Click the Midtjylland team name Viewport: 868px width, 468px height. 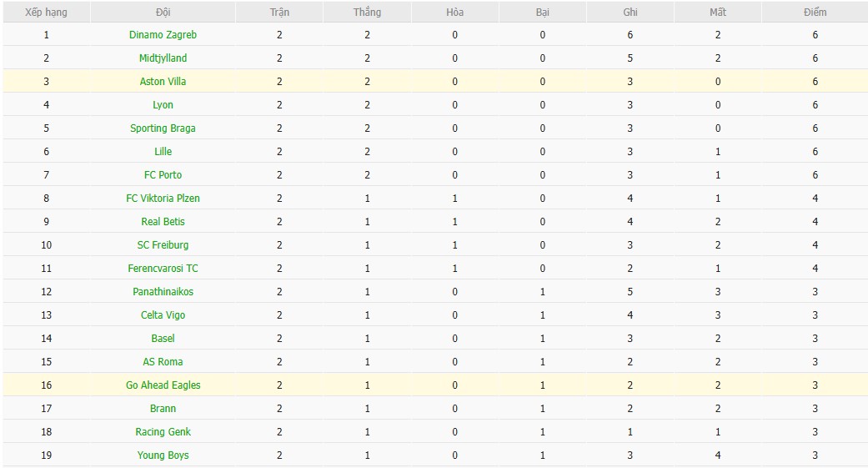[163, 58]
